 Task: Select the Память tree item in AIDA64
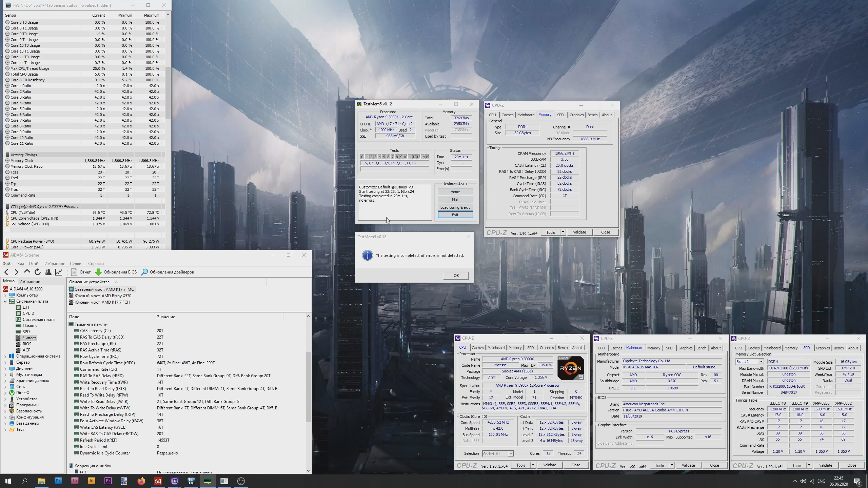(x=29, y=326)
